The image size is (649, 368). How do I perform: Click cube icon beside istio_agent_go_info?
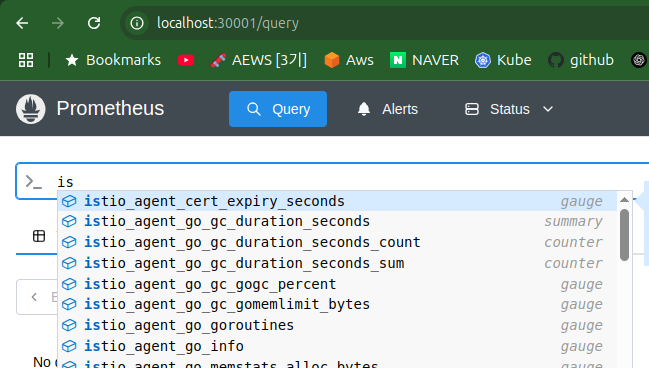69,346
